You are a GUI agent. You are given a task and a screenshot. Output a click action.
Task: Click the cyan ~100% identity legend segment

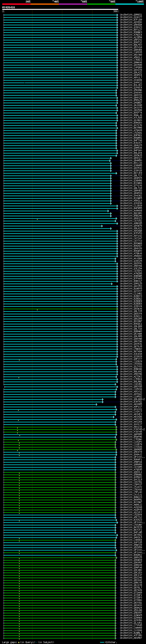pos(130,4)
